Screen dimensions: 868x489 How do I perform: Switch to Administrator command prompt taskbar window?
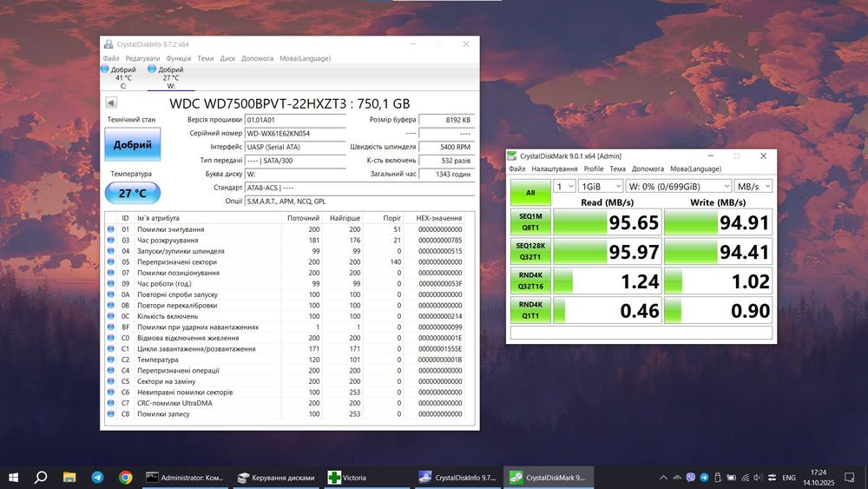coord(185,478)
